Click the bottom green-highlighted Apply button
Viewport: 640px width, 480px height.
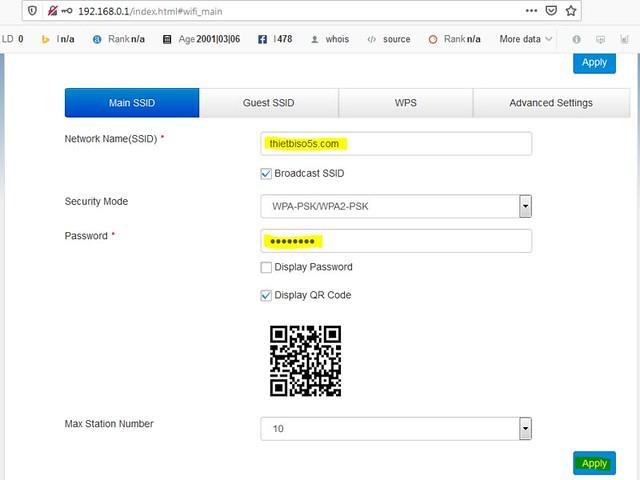(x=594, y=463)
